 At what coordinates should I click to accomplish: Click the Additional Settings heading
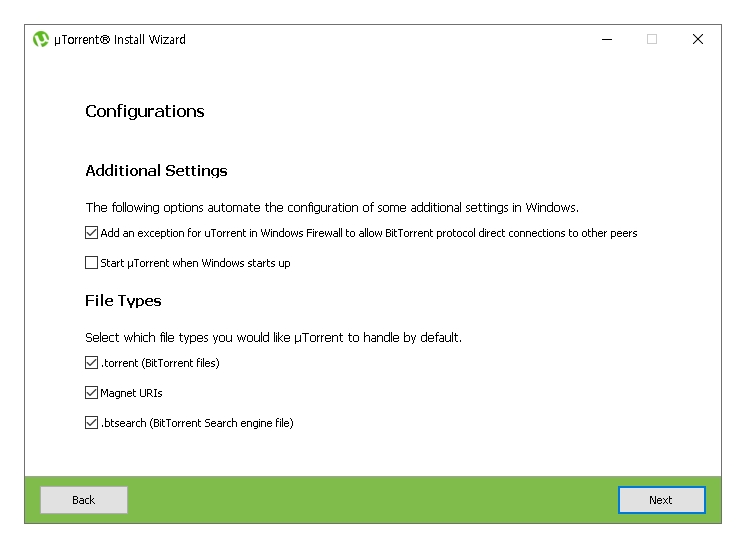(x=156, y=170)
